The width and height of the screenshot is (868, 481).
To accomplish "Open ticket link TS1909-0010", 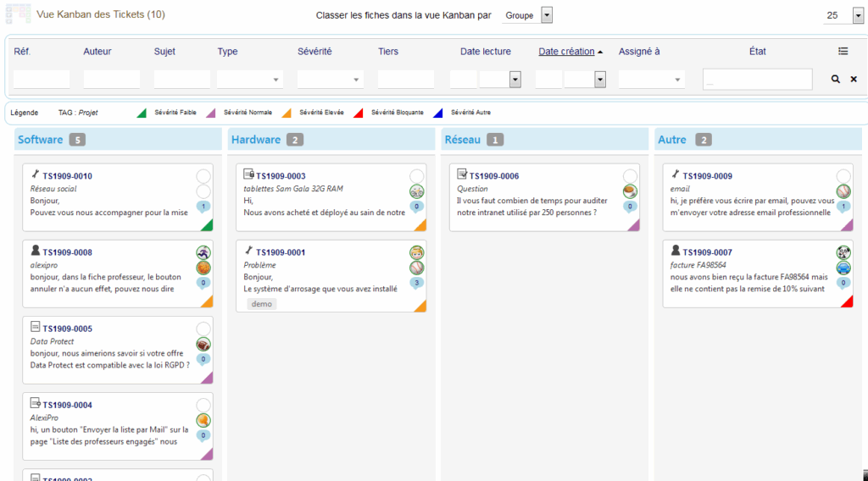I will pyautogui.click(x=68, y=176).
